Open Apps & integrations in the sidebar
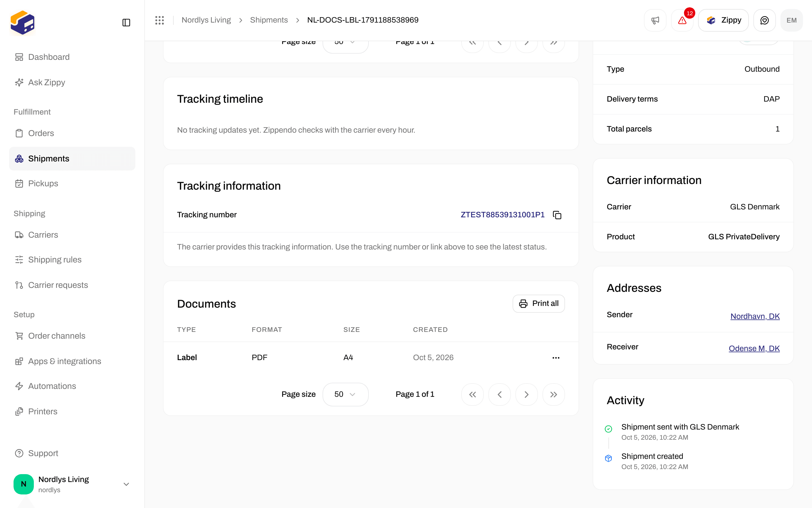Viewport: 812px width, 508px height. pos(72,361)
